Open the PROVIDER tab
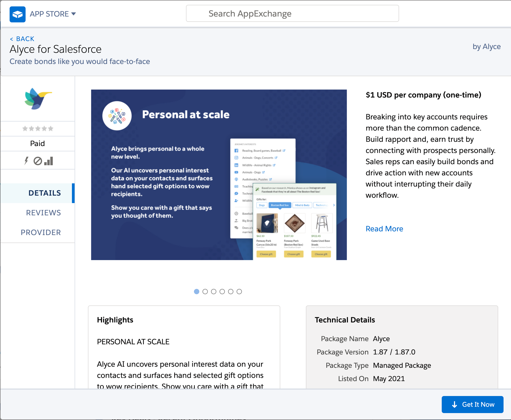511x420 pixels. coord(41,232)
